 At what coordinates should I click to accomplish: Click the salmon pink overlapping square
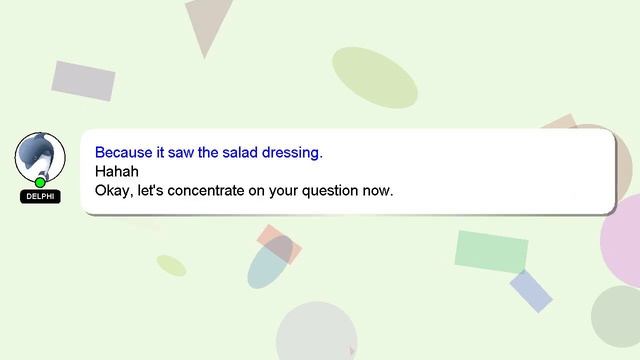click(280, 244)
